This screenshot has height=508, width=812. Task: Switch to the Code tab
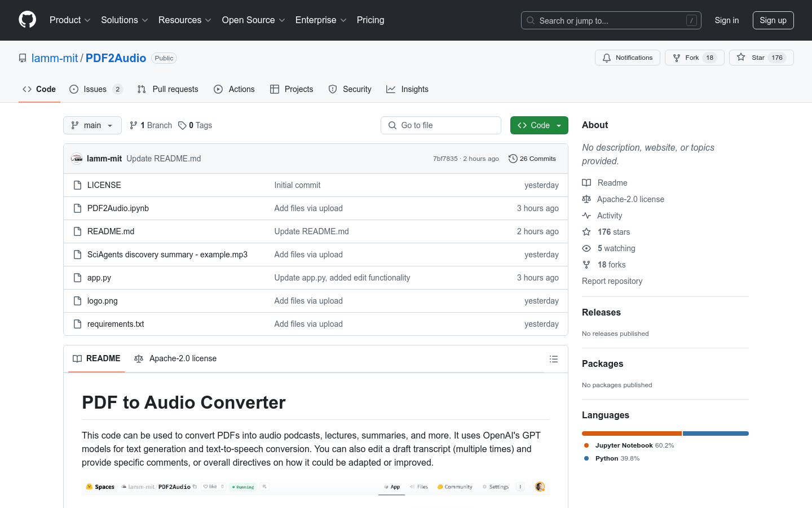point(39,89)
